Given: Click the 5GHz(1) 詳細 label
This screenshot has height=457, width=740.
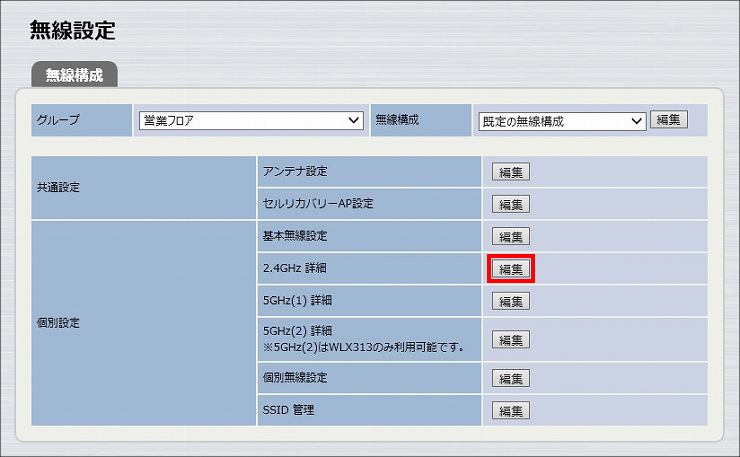Looking at the screenshot, I should coord(297,300).
